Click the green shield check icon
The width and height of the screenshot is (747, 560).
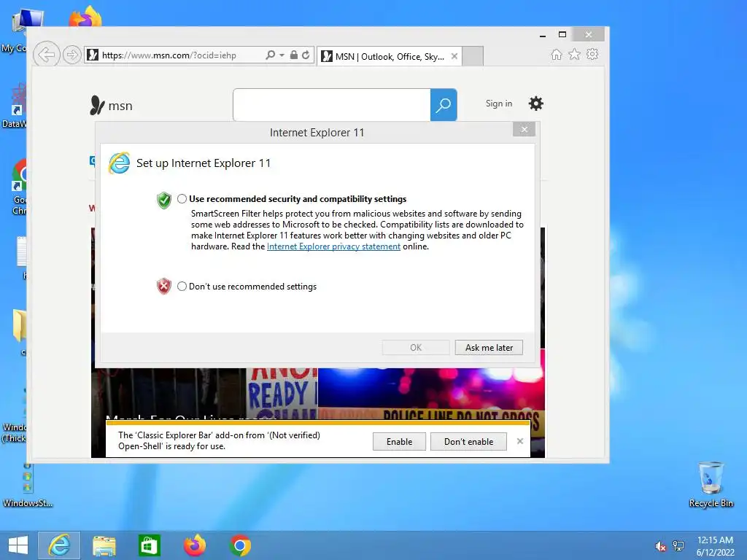coord(164,200)
